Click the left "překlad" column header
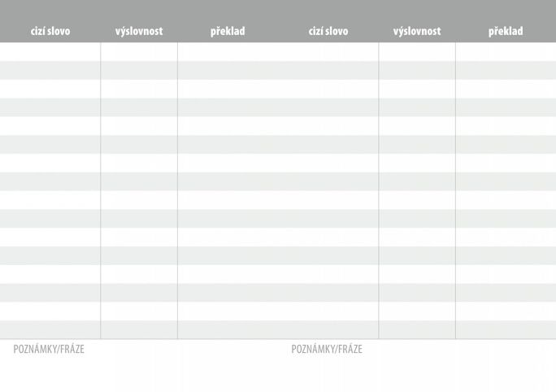The height and width of the screenshot is (392, 556). (228, 32)
